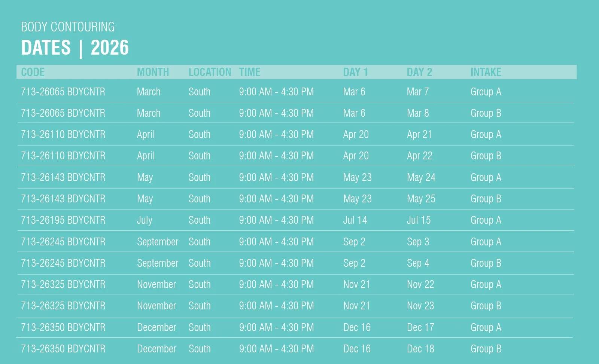Click the CODE column header
Screen dimensions: 599x364
coord(33,72)
